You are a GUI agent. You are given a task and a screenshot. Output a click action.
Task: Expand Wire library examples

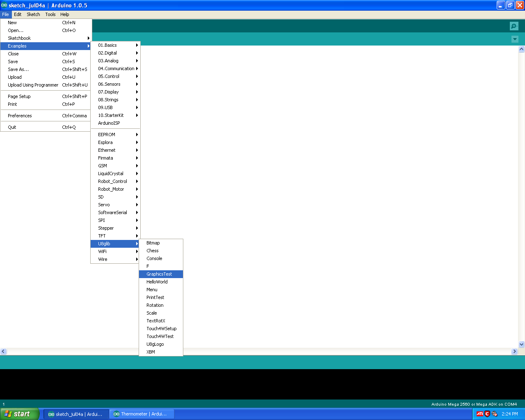115,259
